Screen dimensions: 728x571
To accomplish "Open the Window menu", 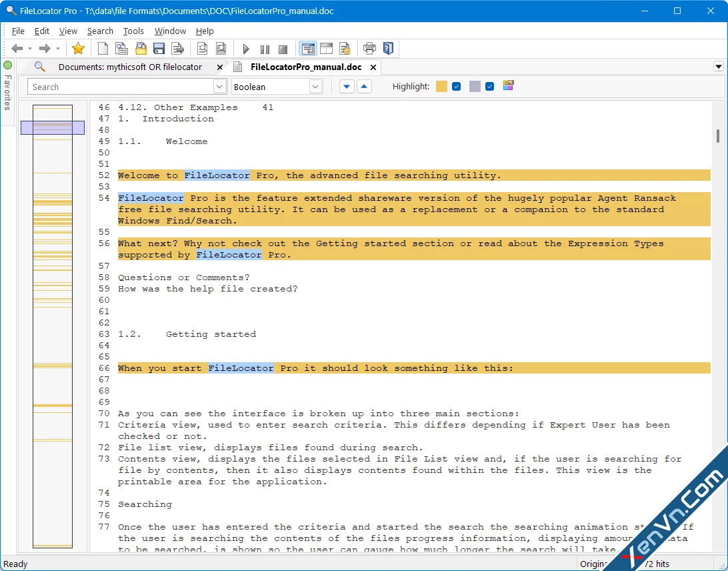I will pos(170,31).
